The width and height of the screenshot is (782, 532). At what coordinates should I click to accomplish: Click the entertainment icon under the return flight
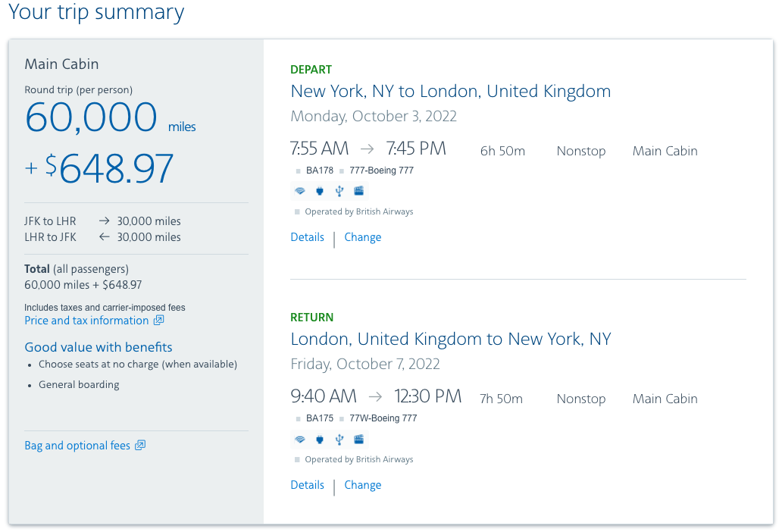(358, 440)
